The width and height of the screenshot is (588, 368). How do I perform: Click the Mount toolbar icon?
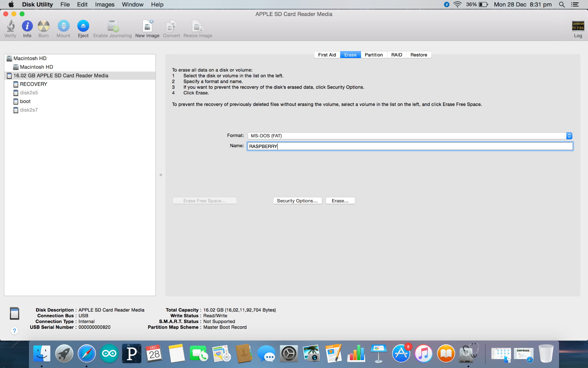[63, 29]
